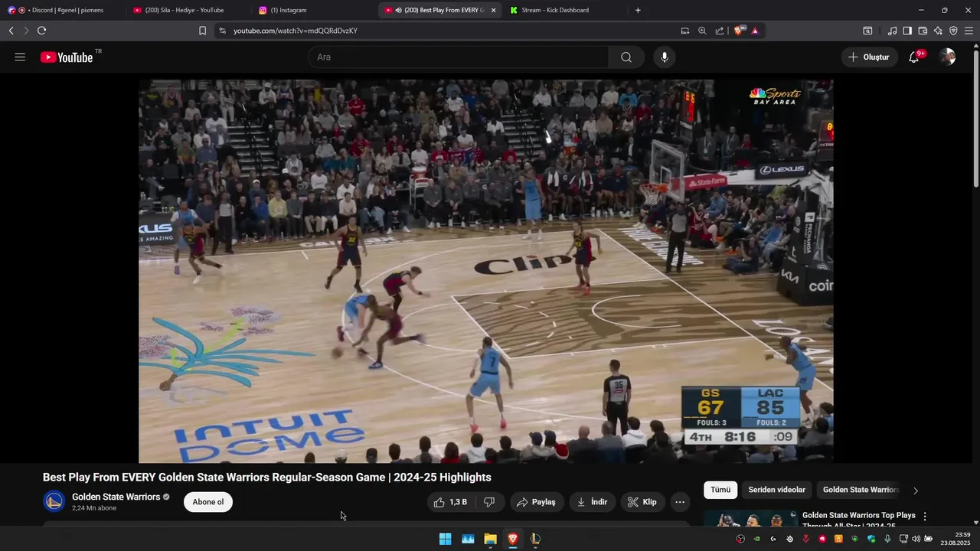The image size is (980, 551).
Task: Dislike the video with thumbs down
Action: tap(489, 502)
